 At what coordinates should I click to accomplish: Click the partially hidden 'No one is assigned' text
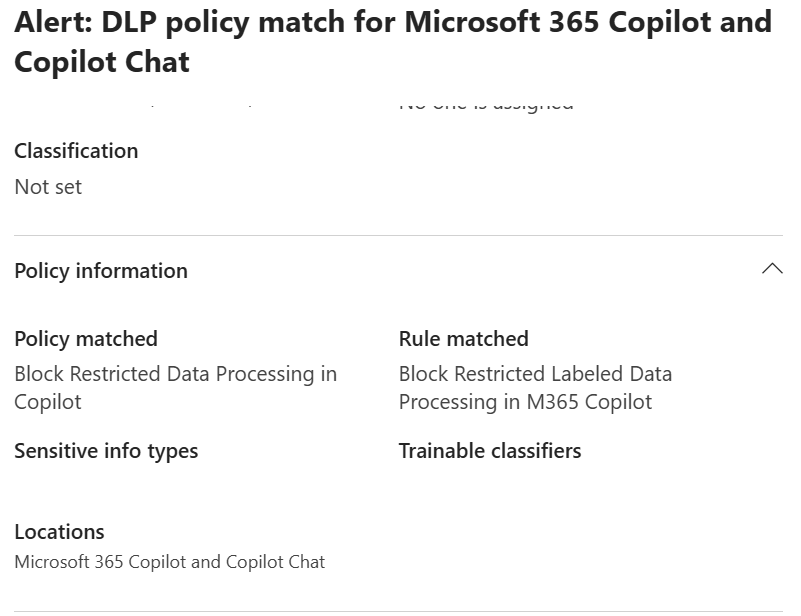coord(486,104)
